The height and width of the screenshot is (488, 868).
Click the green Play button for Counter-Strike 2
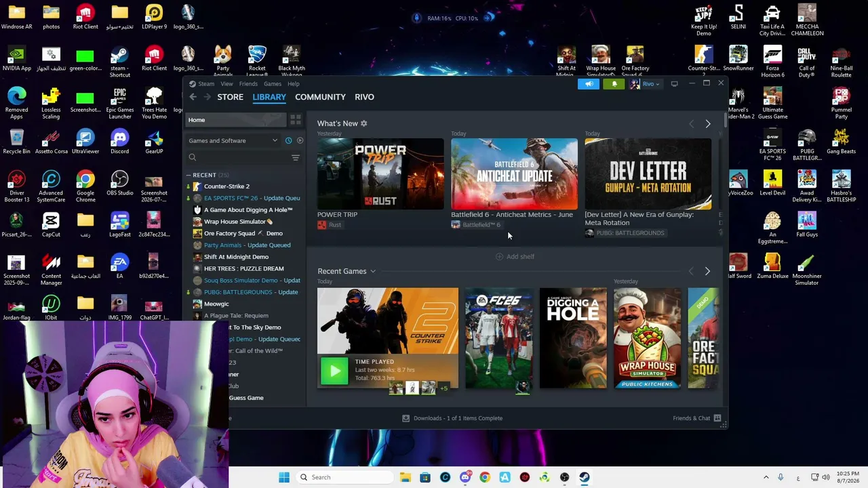(334, 371)
